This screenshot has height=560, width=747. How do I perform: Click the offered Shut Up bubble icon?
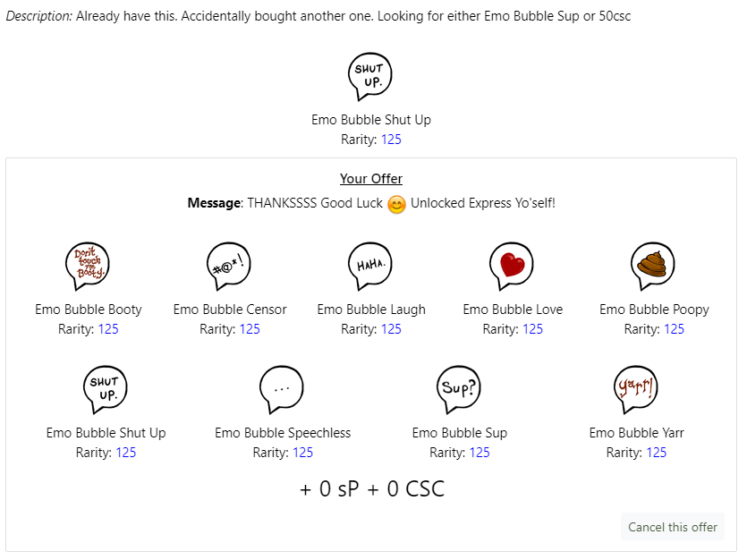point(105,389)
